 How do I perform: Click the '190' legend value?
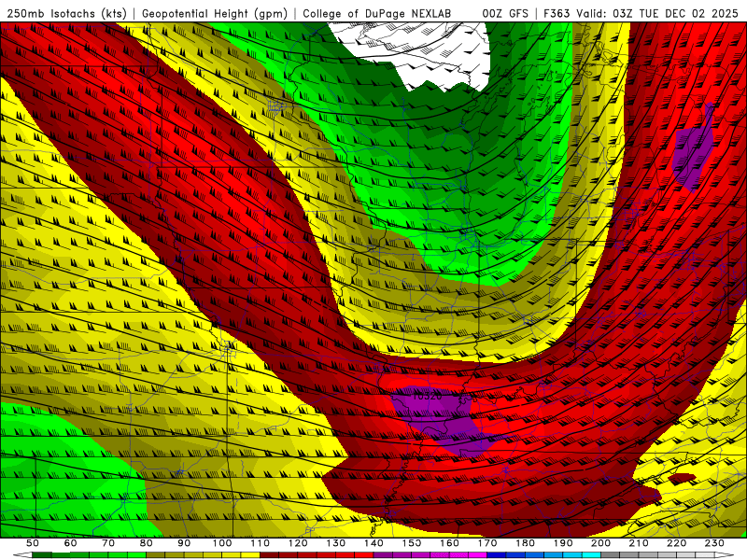(x=563, y=543)
